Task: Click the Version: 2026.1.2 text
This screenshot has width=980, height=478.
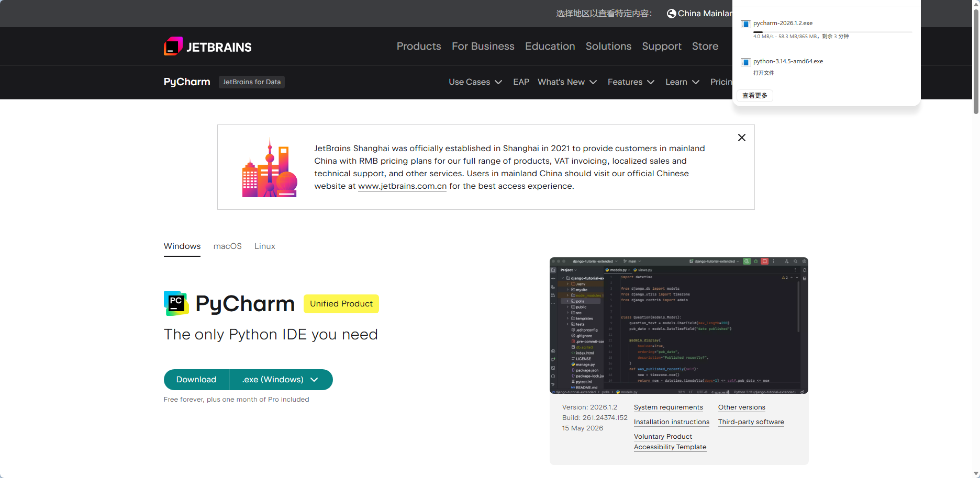Action: point(589,407)
